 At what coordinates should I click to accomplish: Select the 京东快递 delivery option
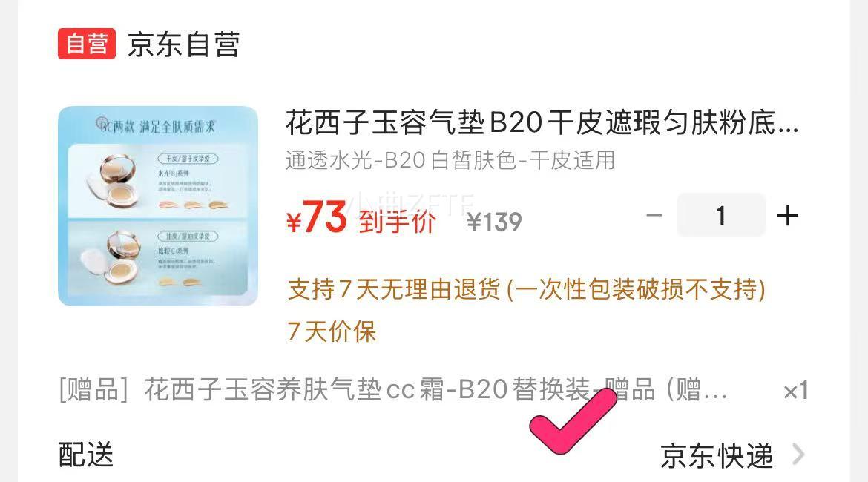(x=717, y=456)
